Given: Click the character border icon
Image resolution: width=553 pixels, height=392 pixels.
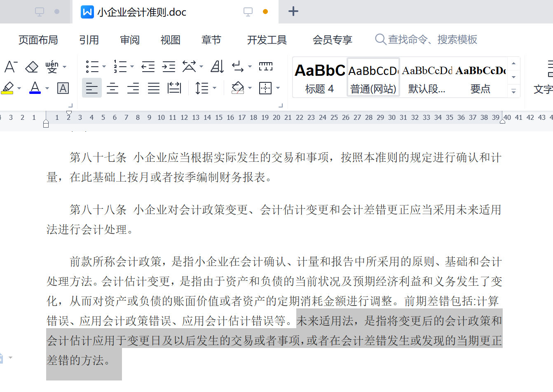Looking at the screenshot, I should 63,88.
